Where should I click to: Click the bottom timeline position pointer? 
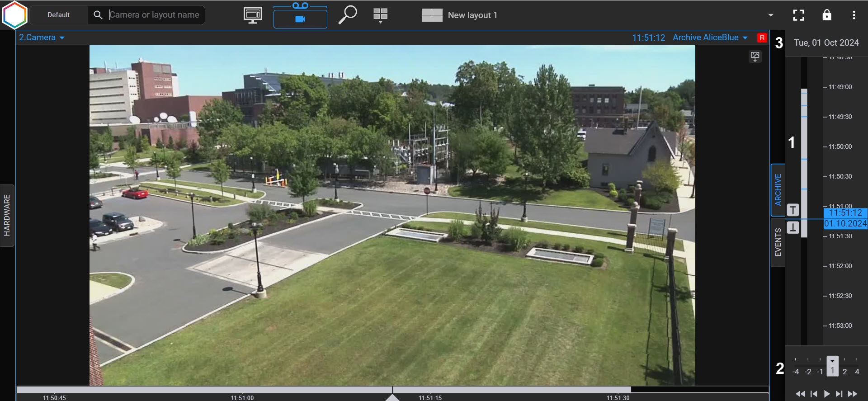(x=392, y=397)
